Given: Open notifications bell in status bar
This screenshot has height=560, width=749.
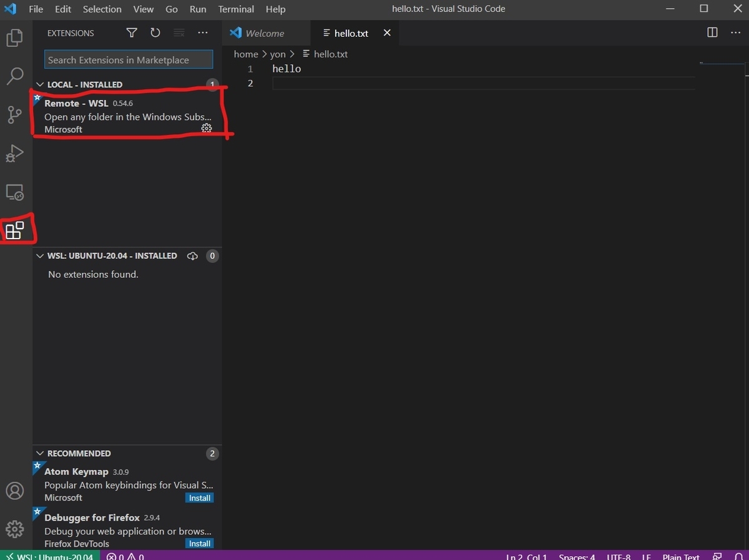Looking at the screenshot, I should coord(738,556).
